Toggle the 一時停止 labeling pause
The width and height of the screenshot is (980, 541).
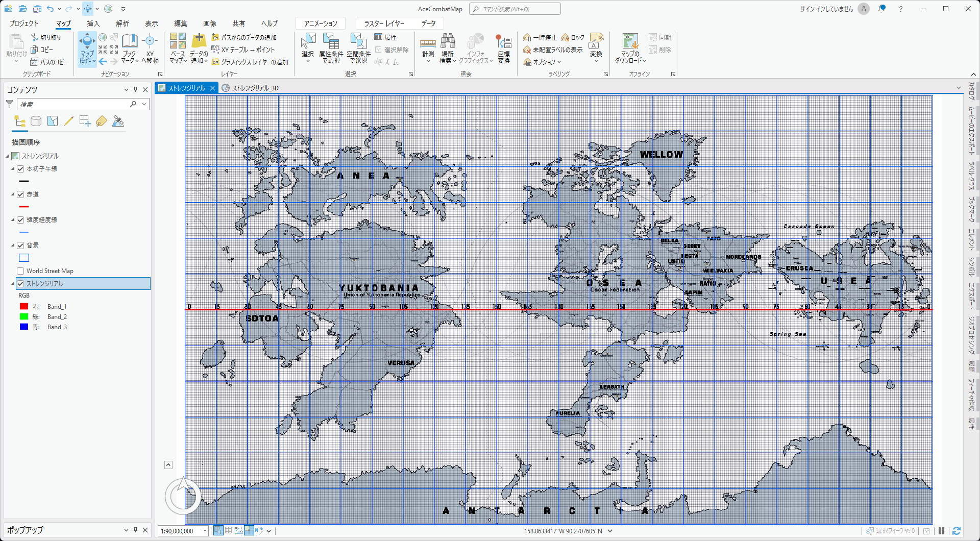click(540, 37)
